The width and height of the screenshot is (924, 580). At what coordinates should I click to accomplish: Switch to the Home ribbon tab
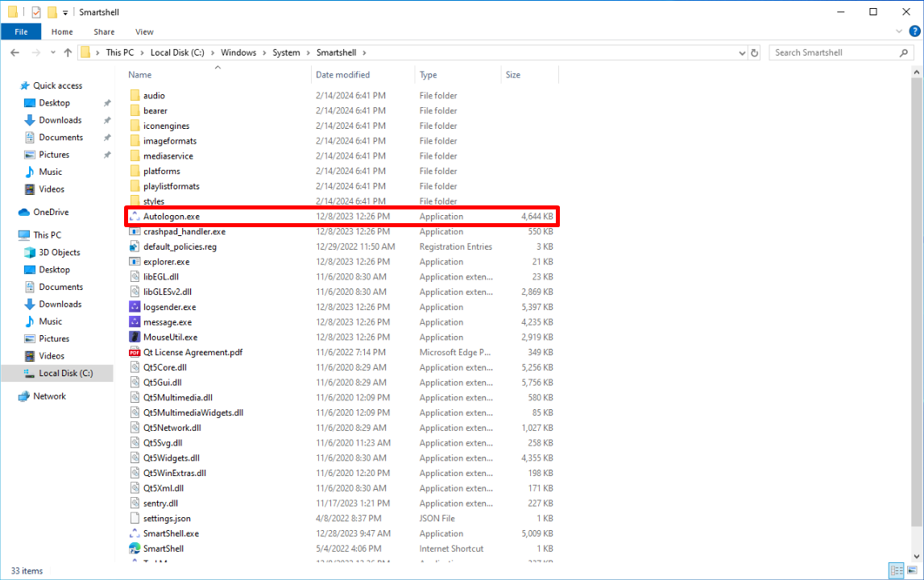(62, 32)
